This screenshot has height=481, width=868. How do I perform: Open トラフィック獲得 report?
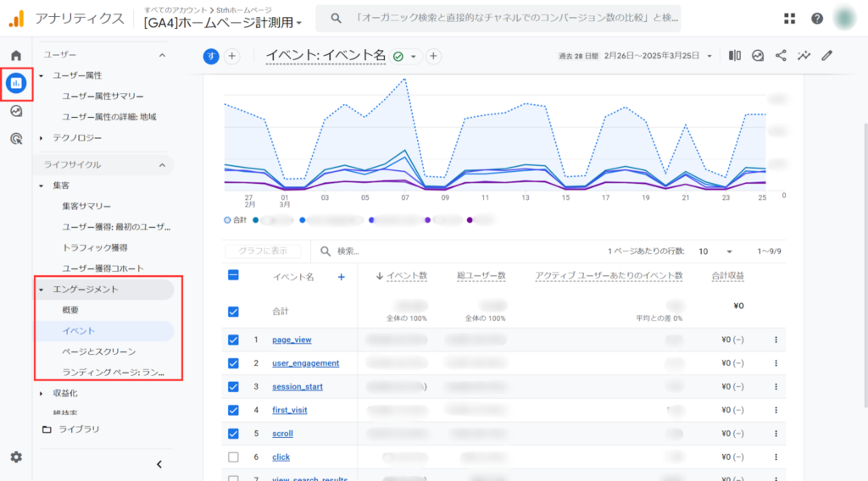pos(95,247)
